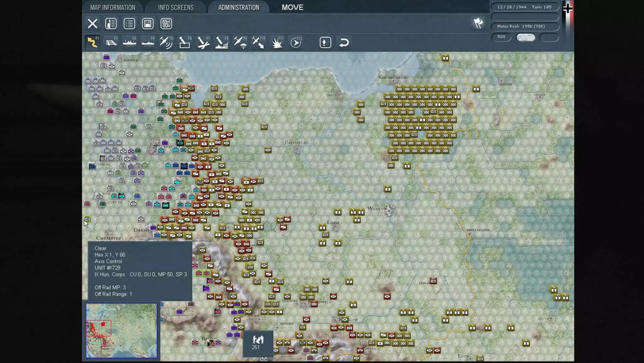Select the F1 Move mode icon
This screenshot has height=363, width=644.
[92, 43]
